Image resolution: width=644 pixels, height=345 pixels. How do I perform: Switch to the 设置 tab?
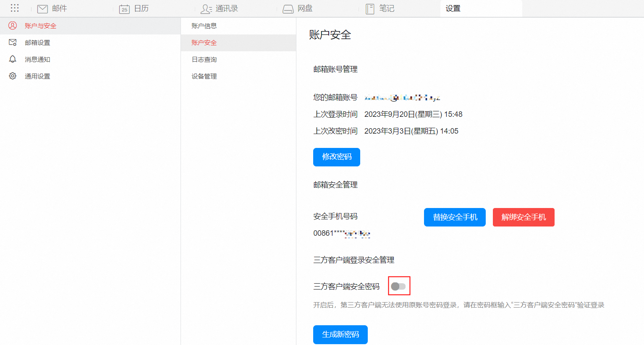(453, 8)
